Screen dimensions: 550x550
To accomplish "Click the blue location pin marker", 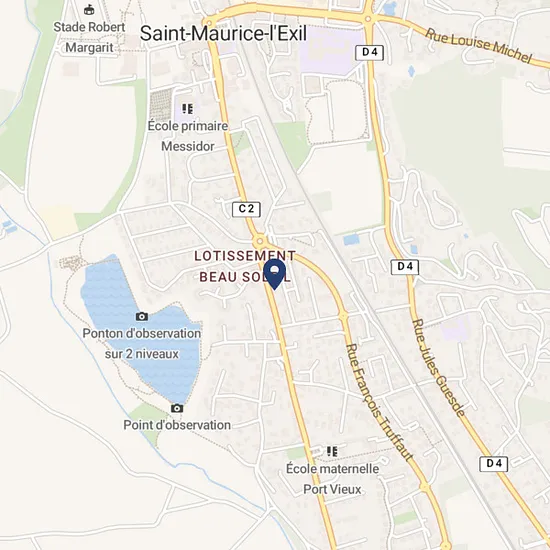I will (275, 274).
